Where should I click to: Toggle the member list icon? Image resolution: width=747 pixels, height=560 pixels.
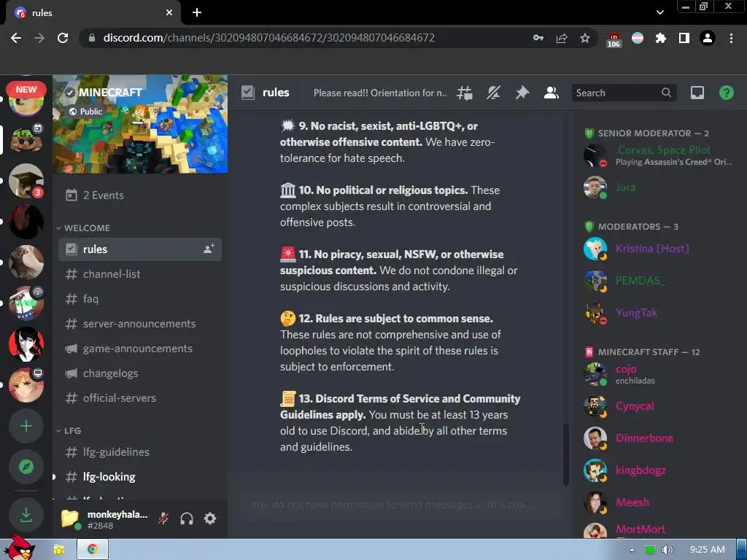pyautogui.click(x=551, y=93)
